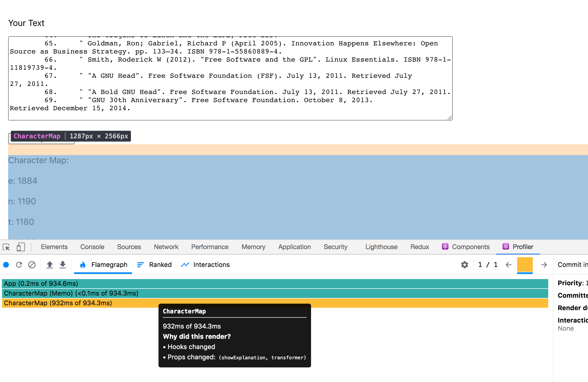
Task: Switch to the Interactions view
Action: pyautogui.click(x=205, y=265)
